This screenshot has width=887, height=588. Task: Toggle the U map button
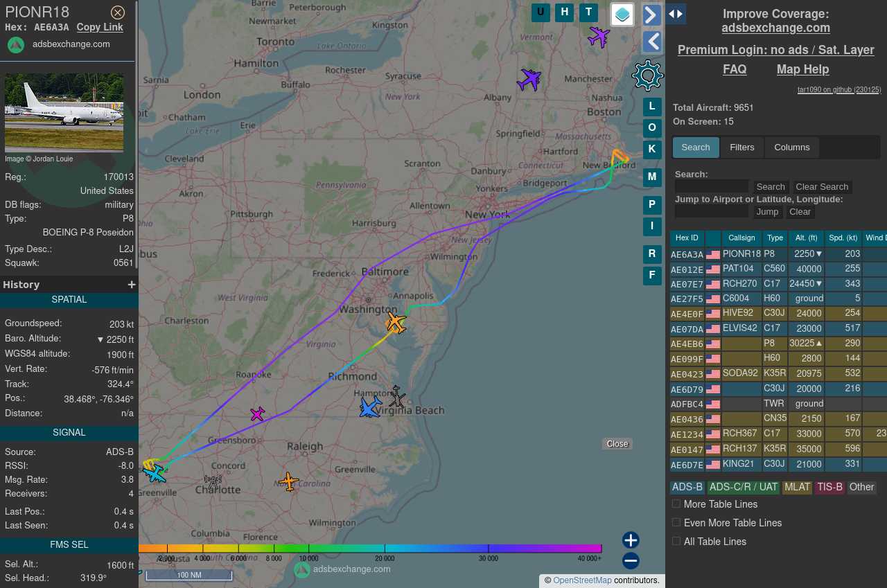pyautogui.click(x=541, y=12)
